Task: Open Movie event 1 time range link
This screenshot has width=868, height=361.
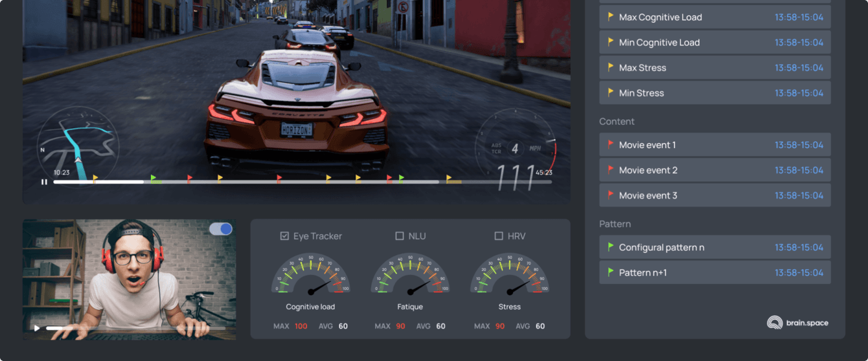Action: tap(799, 145)
